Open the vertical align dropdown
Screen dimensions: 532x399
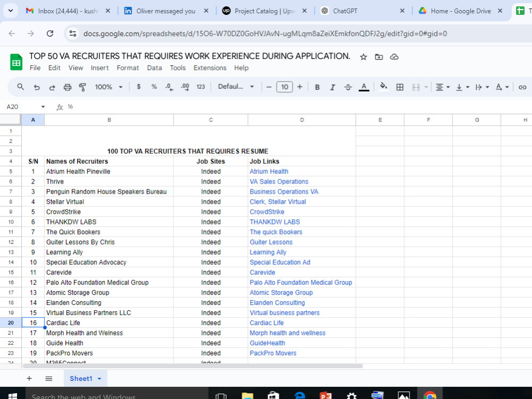(x=462, y=87)
